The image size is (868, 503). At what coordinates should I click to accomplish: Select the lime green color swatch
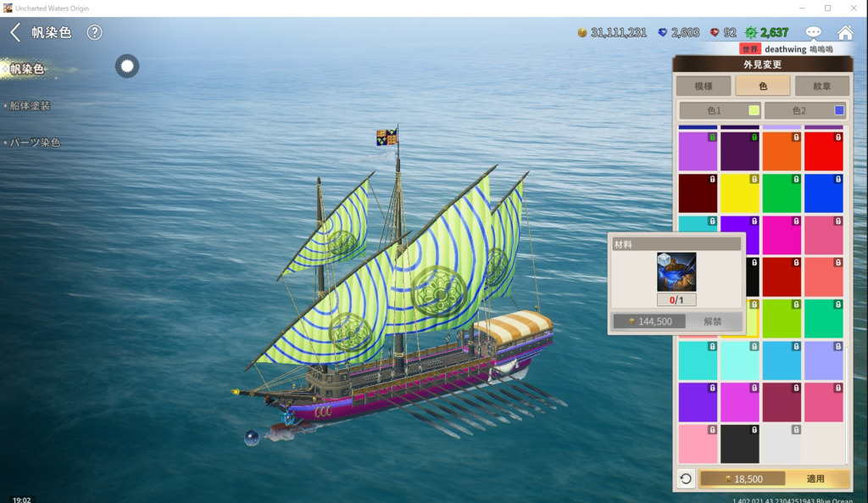pos(782,319)
